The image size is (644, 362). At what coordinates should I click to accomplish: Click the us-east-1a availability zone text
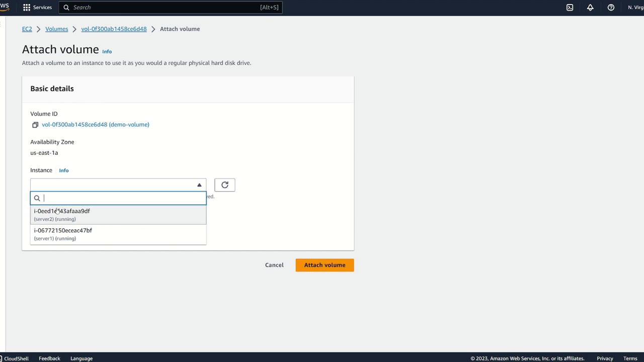point(44,153)
